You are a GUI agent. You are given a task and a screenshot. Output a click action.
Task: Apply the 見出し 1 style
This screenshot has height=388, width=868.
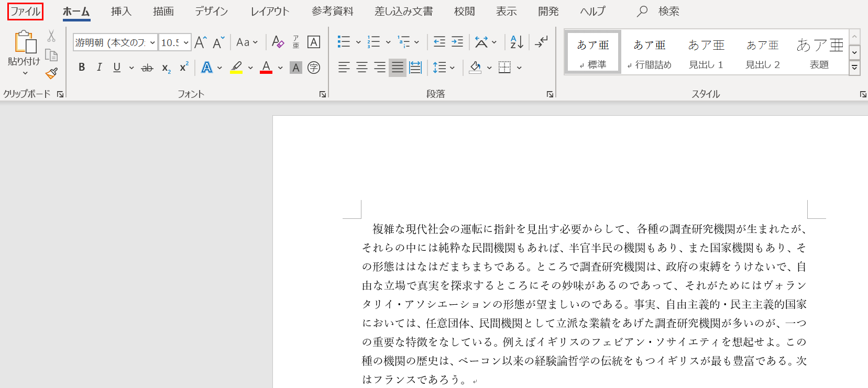pyautogui.click(x=706, y=52)
